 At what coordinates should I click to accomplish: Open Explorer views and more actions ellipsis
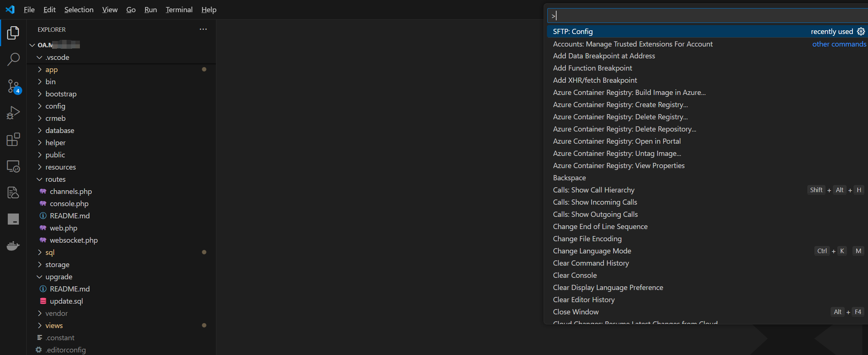[203, 29]
